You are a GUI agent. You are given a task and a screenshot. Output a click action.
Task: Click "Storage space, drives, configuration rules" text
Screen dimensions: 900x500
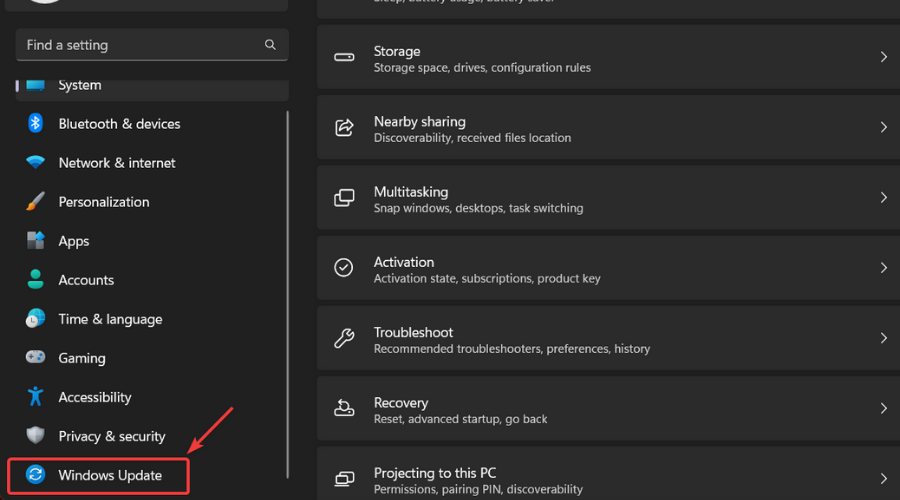click(482, 68)
